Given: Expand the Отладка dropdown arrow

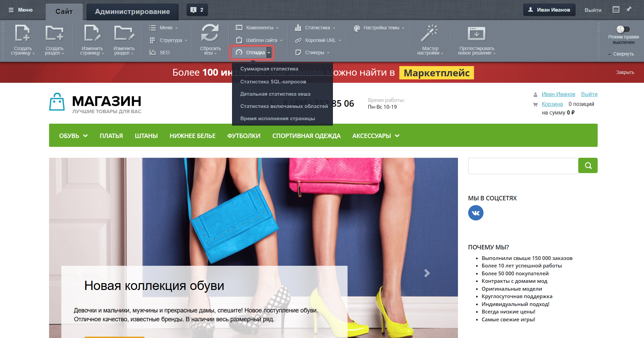Looking at the screenshot, I should [x=269, y=52].
